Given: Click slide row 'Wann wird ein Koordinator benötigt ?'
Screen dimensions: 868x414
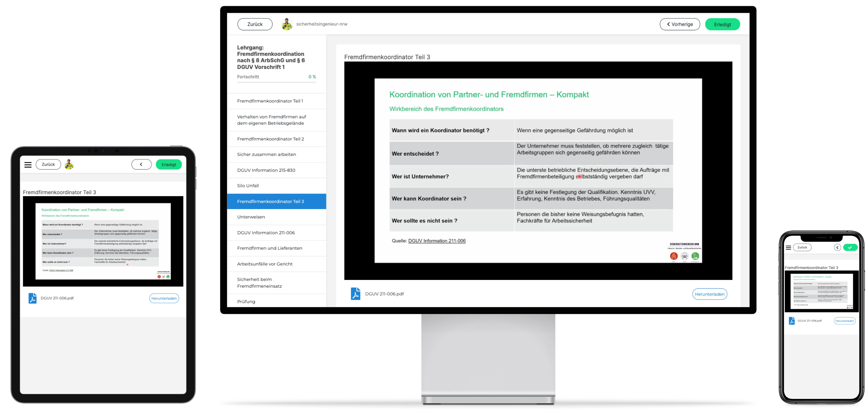Looking at the screenshot, I should (x=531, y=130).
